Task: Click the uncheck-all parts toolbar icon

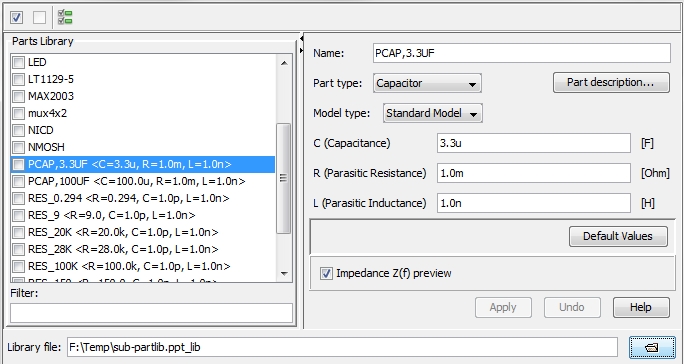Action: (39, 17)
